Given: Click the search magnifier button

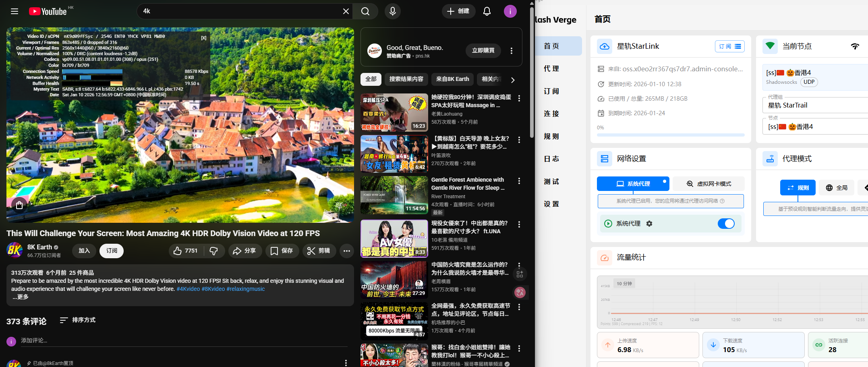Looking at the screenshot, I should [x=365, y=11].
